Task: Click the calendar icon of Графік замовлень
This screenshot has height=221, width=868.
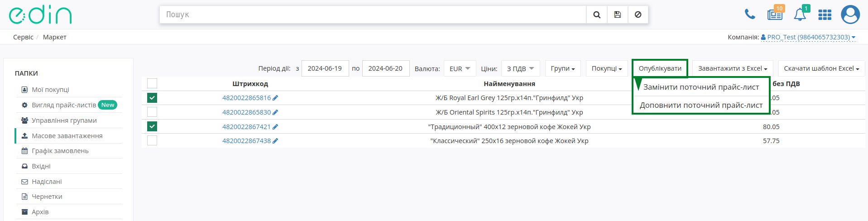Action: [25, 151]
